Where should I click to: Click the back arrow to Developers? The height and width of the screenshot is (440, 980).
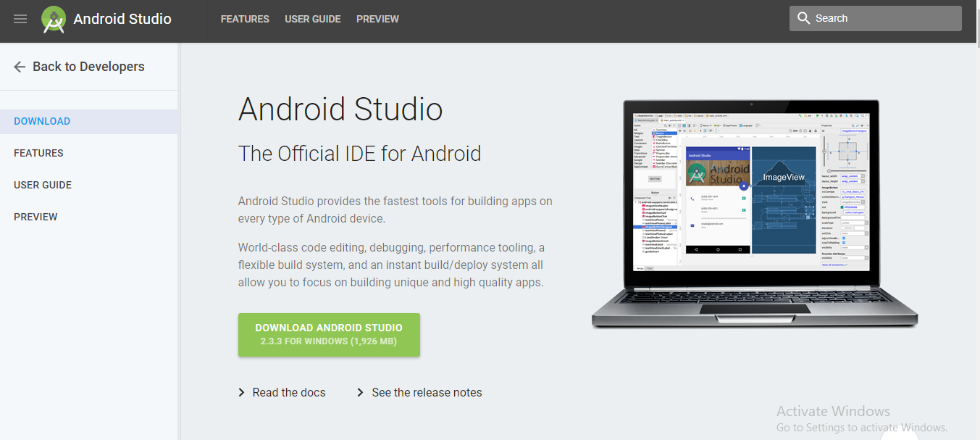[19, 66]
